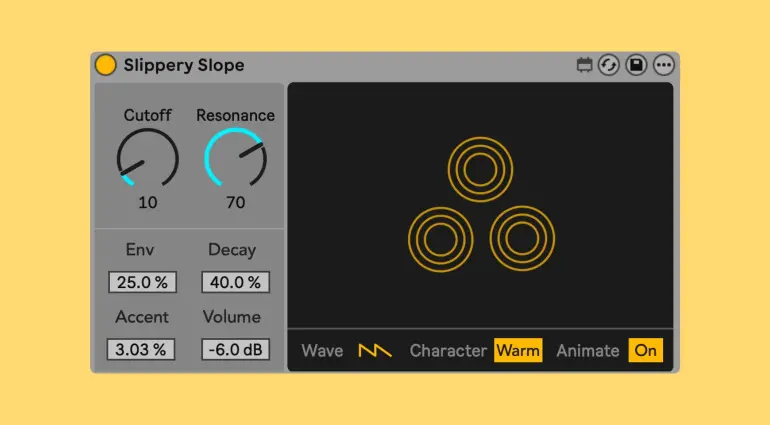This screenshot has width=770, height=425.
Task: Click the bottom-right concentric circles graphic
Action: point(521,239)
